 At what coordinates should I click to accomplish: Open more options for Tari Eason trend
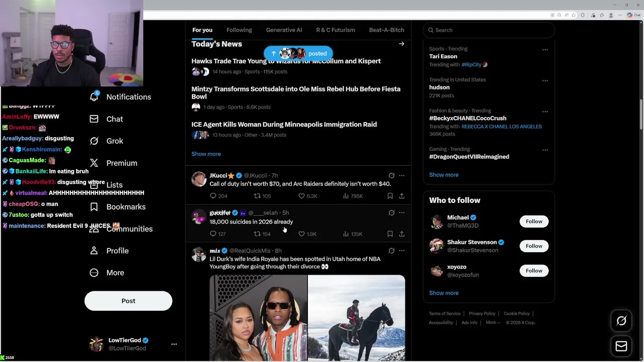click(545, 50)
